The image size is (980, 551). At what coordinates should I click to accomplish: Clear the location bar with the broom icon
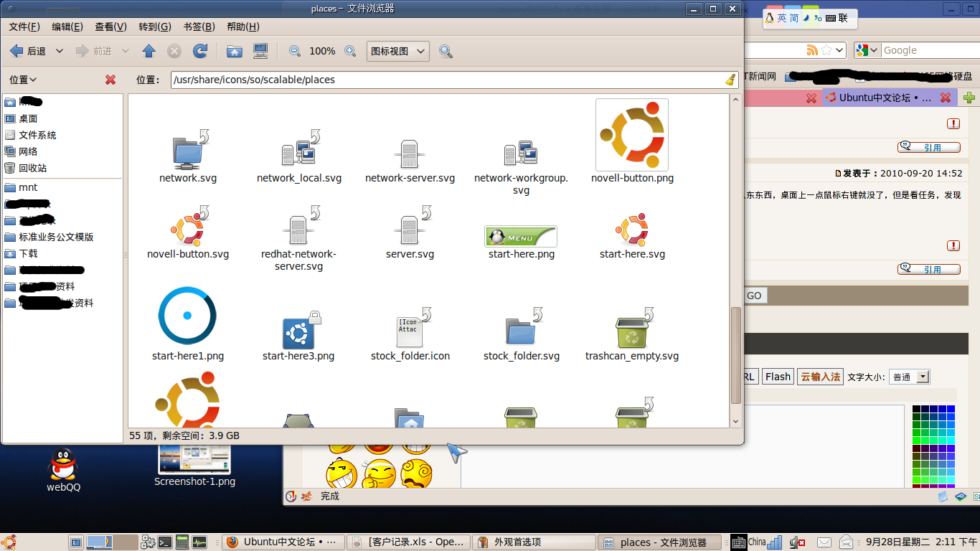coord(730,80)
